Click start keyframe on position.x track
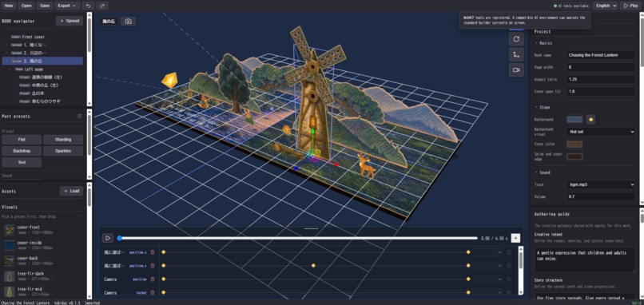The width and height of the screenshot is (644, 305). (164, 252)
